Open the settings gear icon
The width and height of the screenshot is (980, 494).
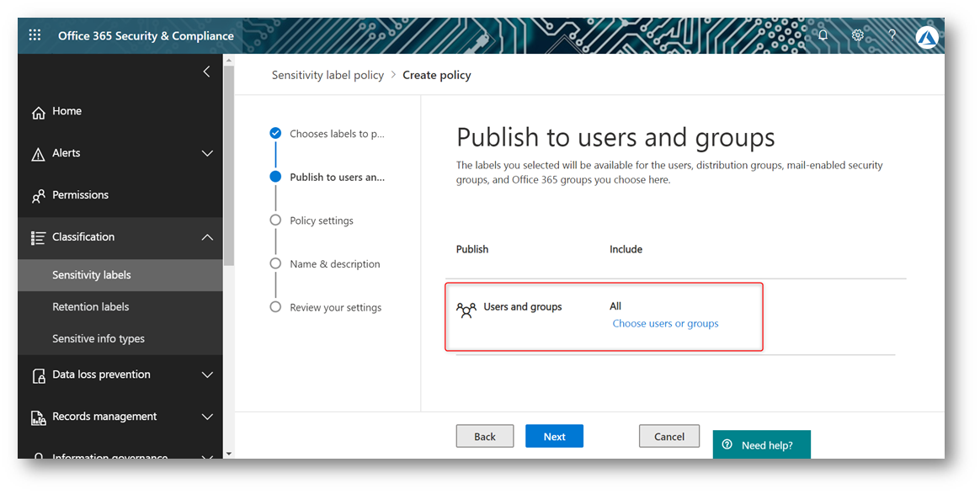[857, 35]
